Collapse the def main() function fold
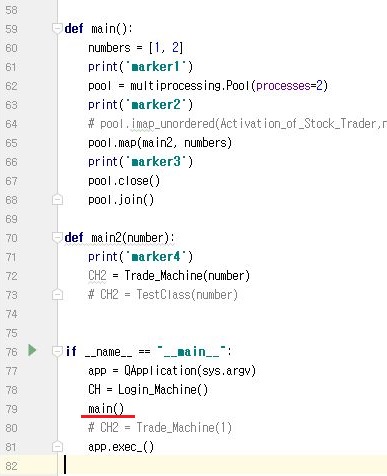387x476 pixels. [57, 28]
